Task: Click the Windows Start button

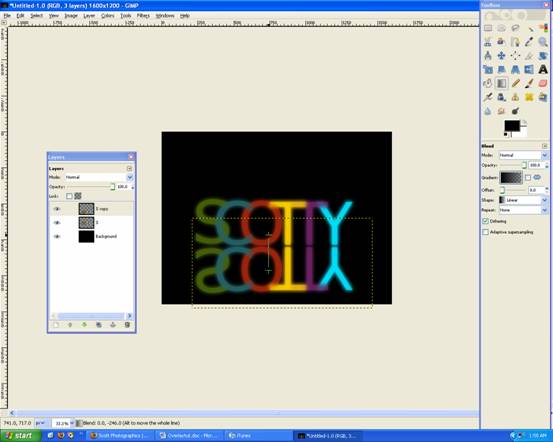Action: pos(20,436)
